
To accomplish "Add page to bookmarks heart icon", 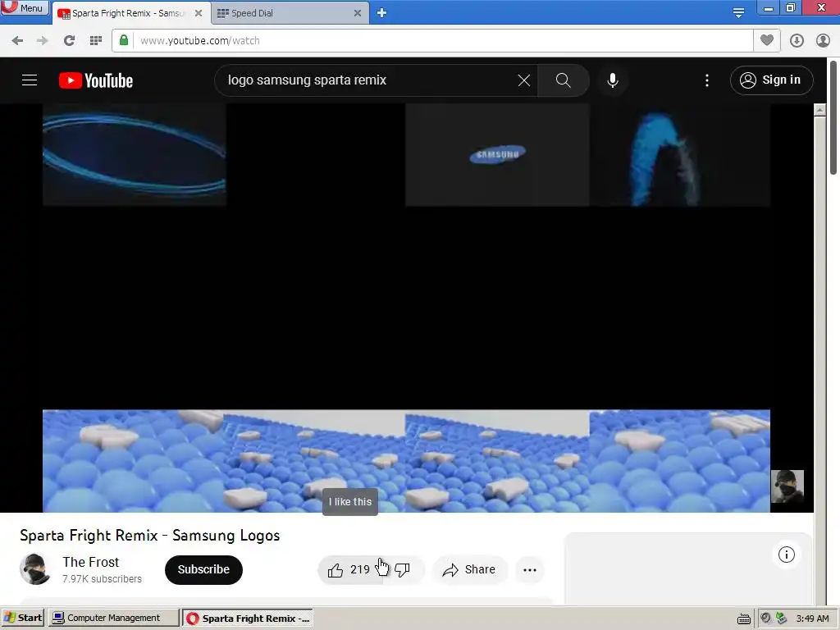I will coord(767,40).
